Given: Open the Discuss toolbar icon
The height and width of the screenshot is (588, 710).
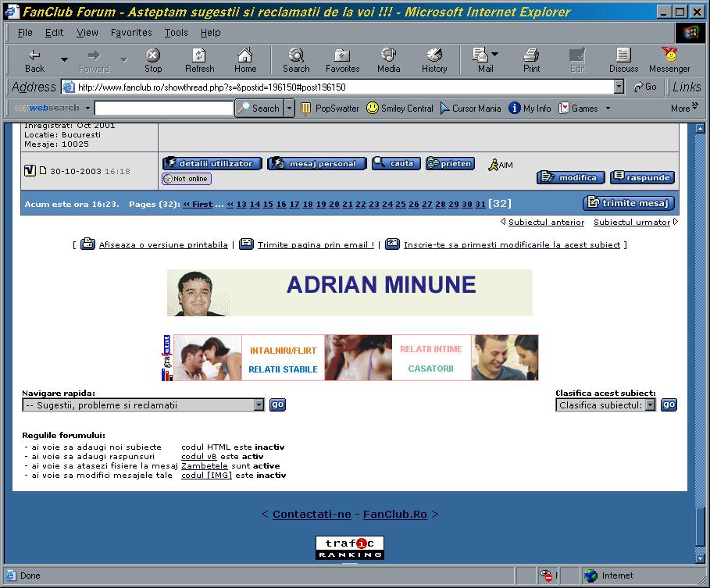Looking at the screenshot, I should (623, 61).
